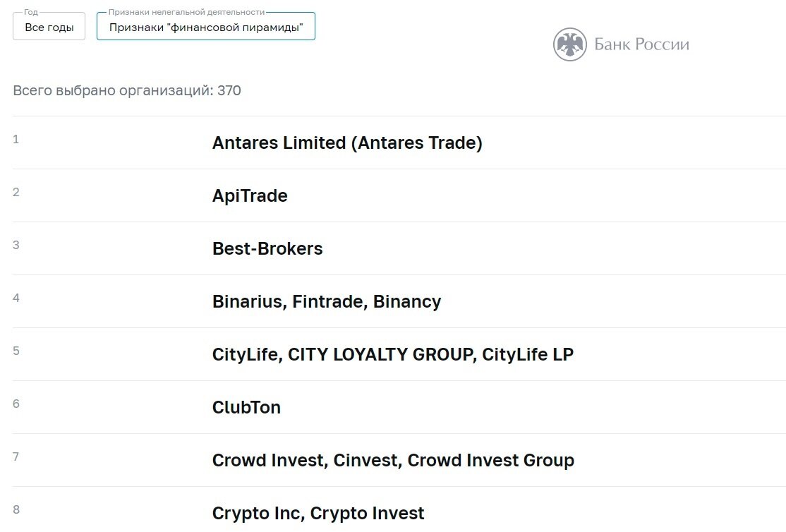This screenshot has height=532, width=786.
Task: Open the Antares Limited (Antares Trade) entry
Action: [347, 143]
